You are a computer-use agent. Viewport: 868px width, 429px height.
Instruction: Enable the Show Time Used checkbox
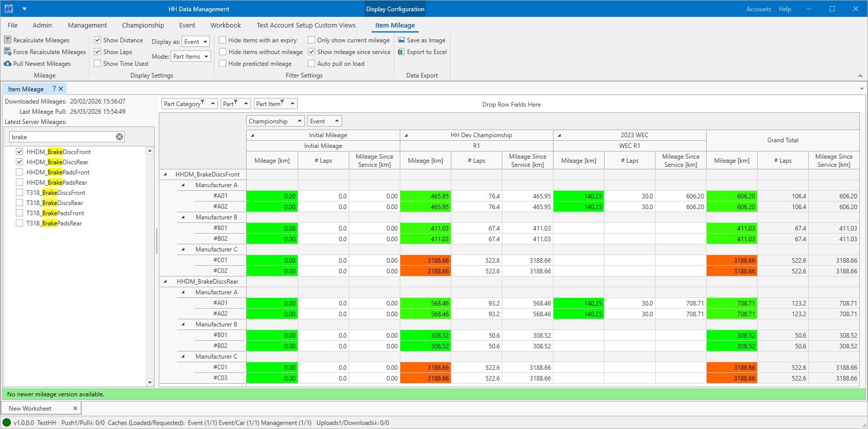(x=98, y=64)
